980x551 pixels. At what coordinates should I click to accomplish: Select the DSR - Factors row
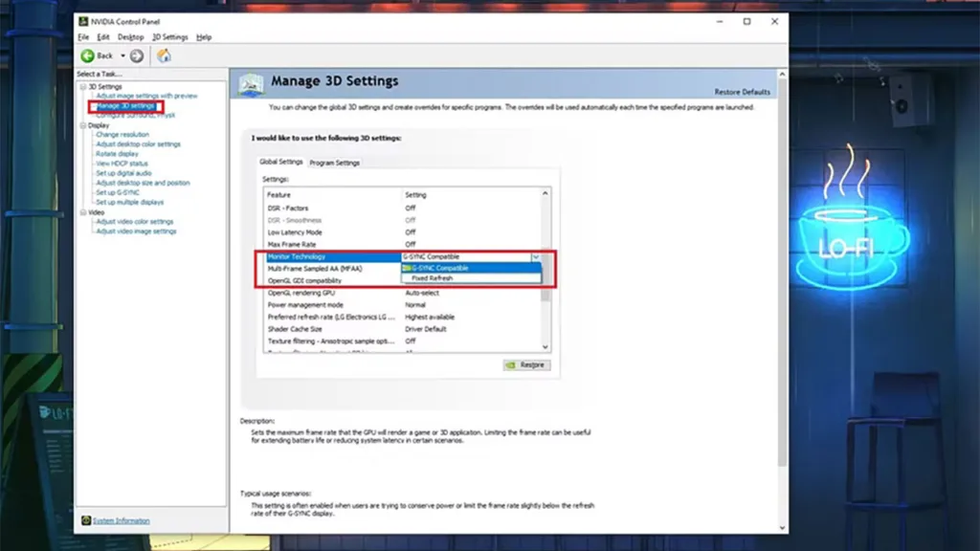tap(403, 208)
